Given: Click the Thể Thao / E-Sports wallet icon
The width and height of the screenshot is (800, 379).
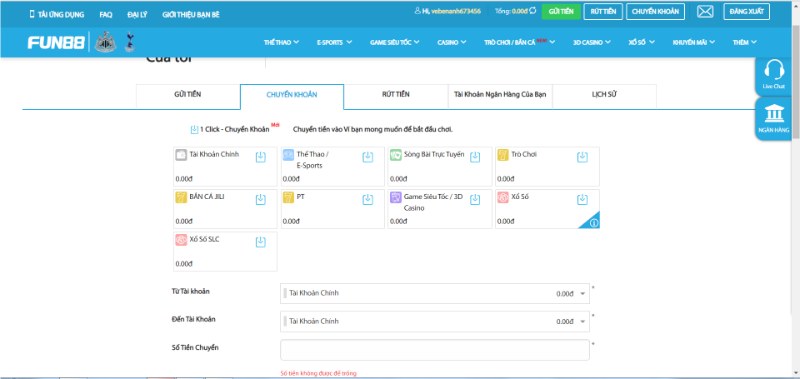Looking at the screenshot, I should pyautogui.click(x=288, y=155).
